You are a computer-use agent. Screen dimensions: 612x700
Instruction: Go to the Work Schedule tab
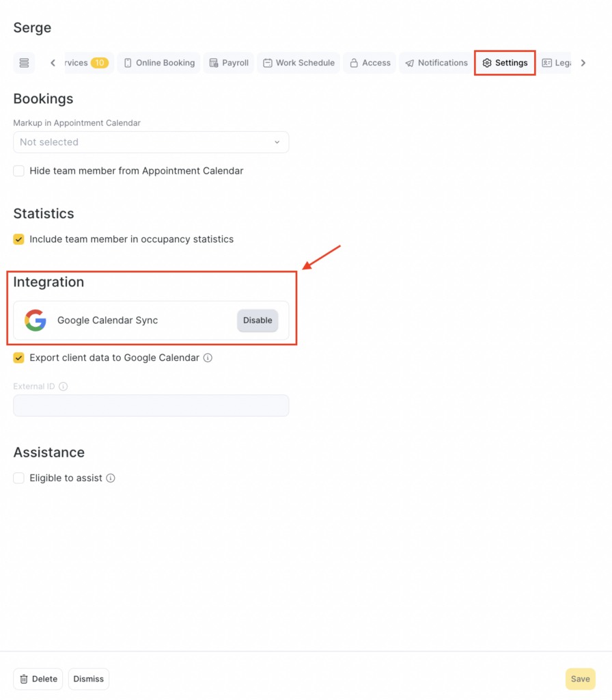298,63
